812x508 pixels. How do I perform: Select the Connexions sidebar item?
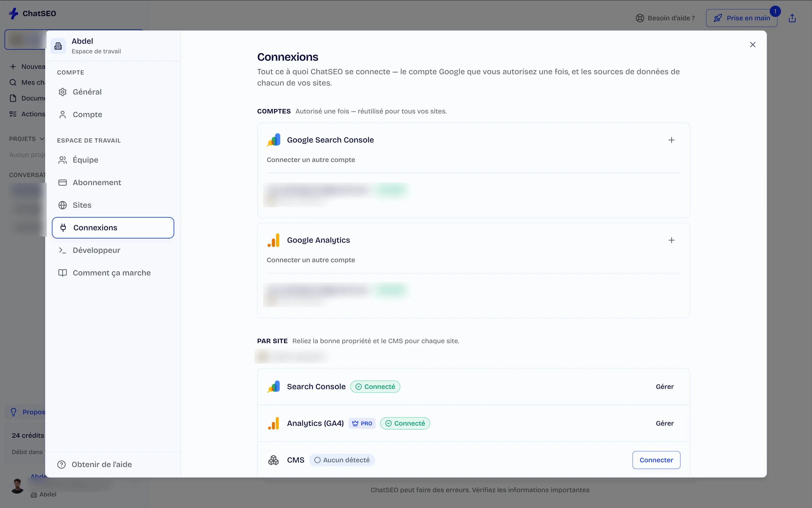(x=113, y=228)
